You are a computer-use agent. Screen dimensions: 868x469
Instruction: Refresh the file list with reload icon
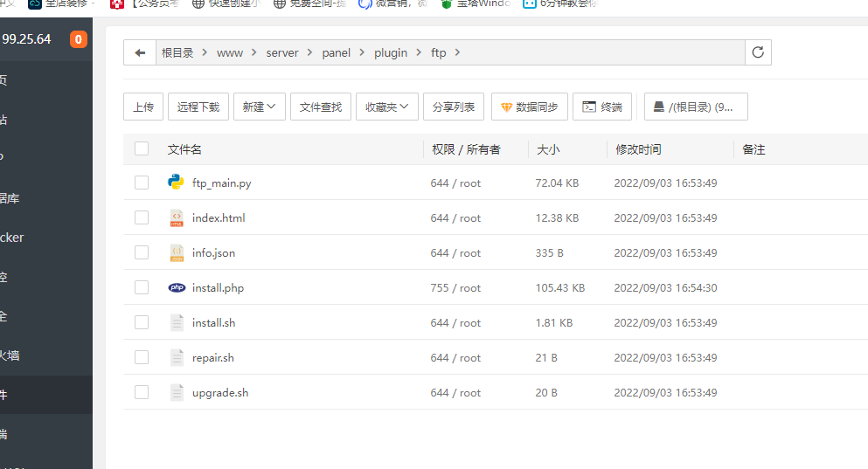coord(758,52)
